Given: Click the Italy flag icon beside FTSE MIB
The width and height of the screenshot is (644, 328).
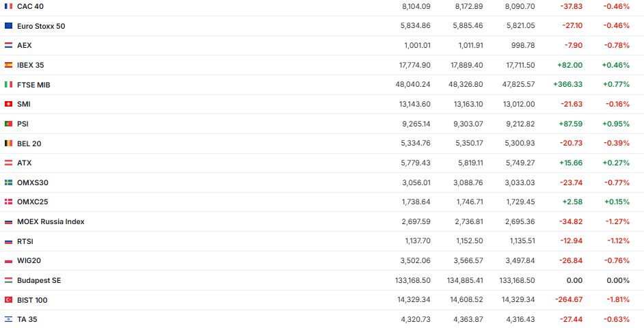Looking at the screenshot, I should coord(8,85).
